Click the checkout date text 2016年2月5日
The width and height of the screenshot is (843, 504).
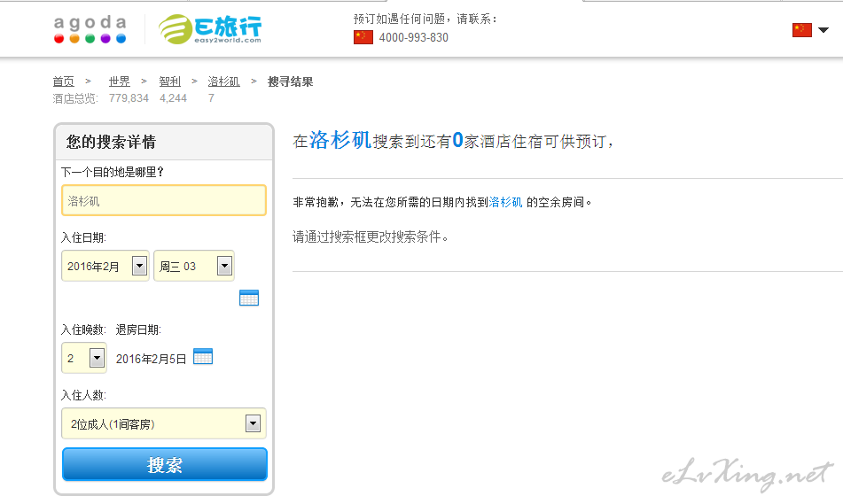(151, 359)
